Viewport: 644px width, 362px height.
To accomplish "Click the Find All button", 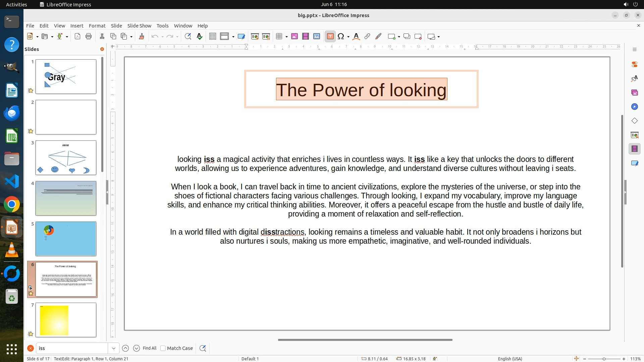I will pos(150,348).
